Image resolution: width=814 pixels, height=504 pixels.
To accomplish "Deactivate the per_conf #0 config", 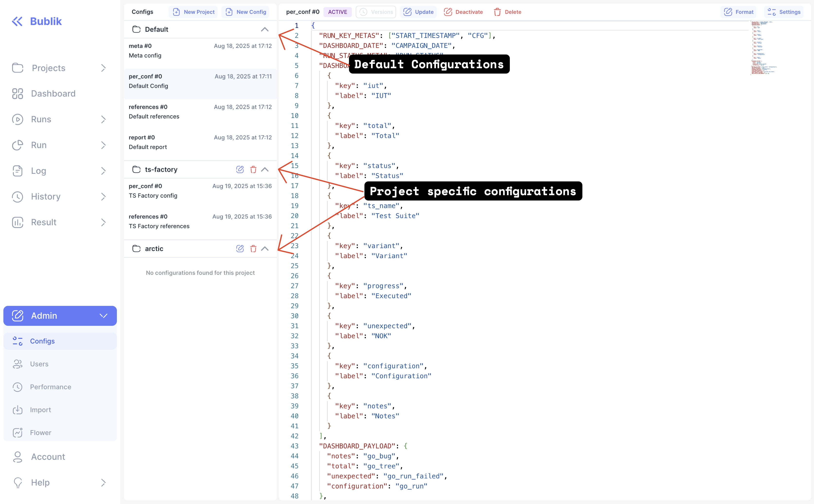I will (463, 12).
